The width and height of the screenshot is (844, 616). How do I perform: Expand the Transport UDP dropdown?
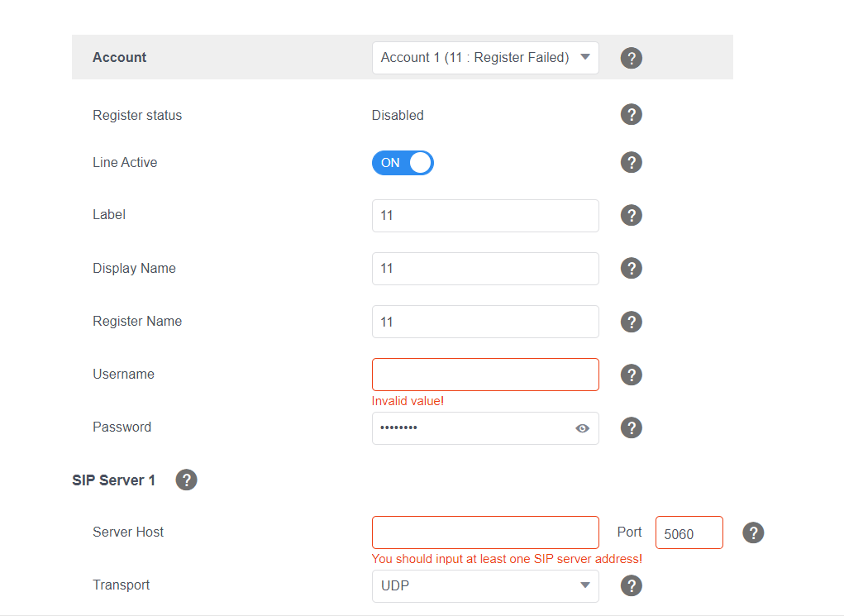[x=484, y=586]
